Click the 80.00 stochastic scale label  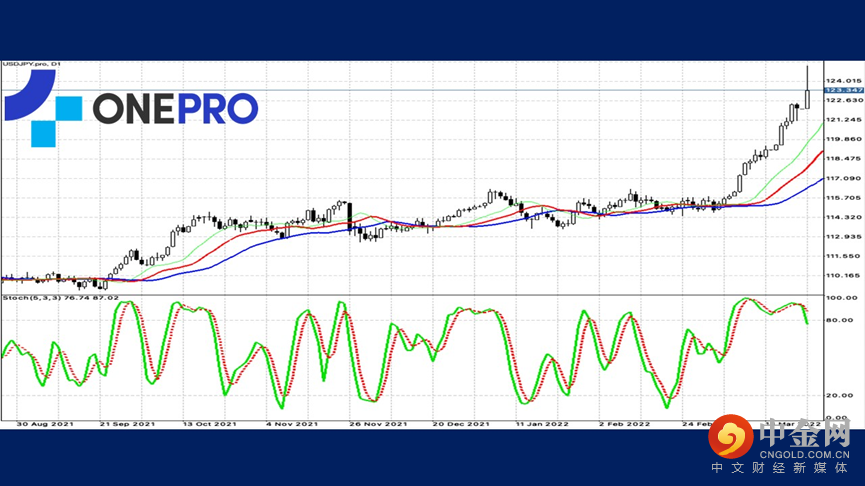840,320
